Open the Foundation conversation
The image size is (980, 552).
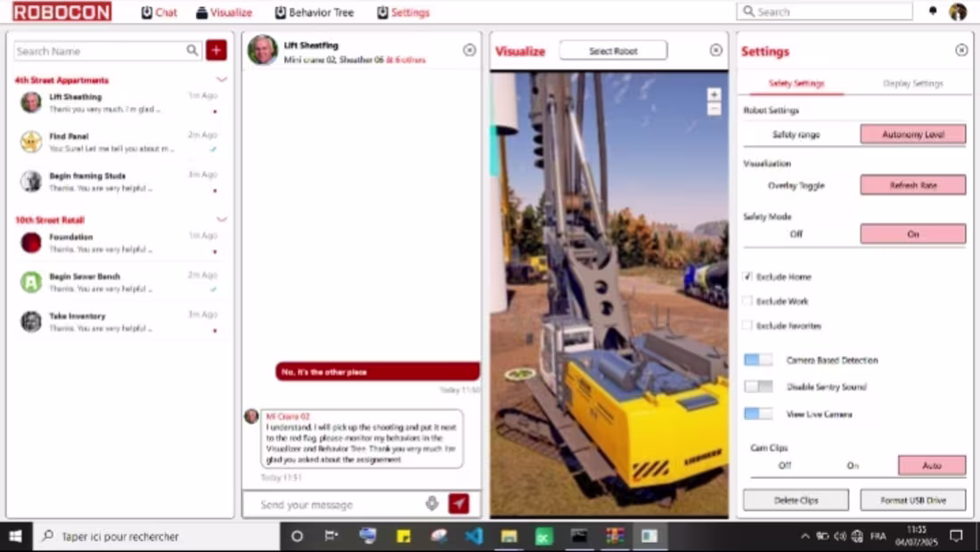coord(118,243)
